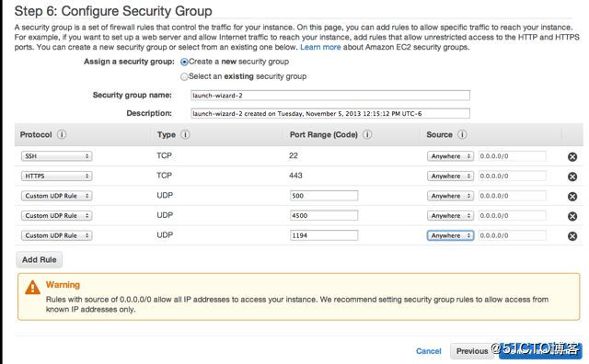Delete the HTTPS rule using its X icon
Viewport: 589px width, 364px height.
pos(572,176)
